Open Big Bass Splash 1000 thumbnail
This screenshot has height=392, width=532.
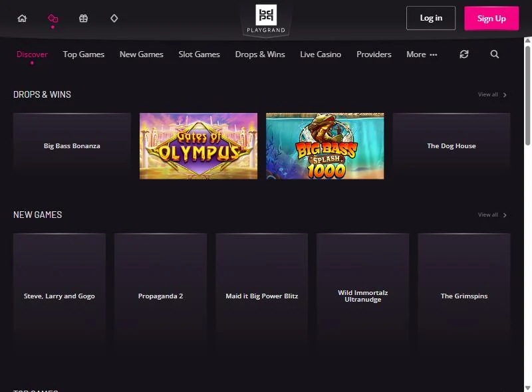tap(325, 146)
